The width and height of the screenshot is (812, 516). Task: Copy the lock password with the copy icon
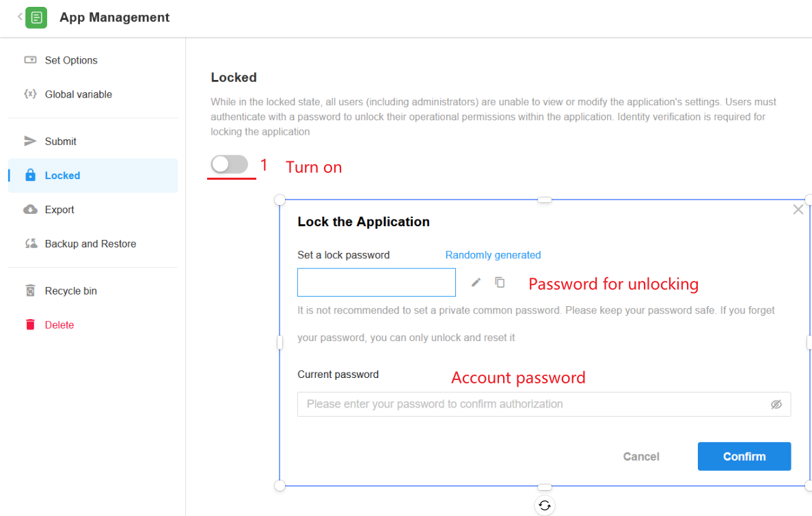click(x=500, y=282)
